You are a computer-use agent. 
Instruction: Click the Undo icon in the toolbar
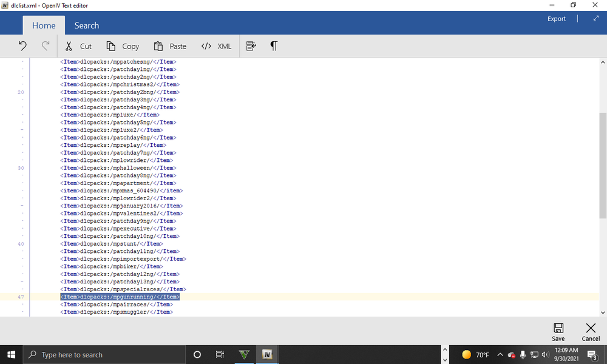tap(22, 45)
